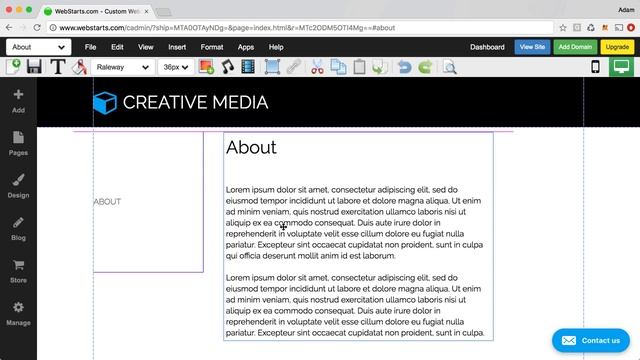Open the Design panel in sidebar
640x360 pixels.
click(x=18, y=186)
